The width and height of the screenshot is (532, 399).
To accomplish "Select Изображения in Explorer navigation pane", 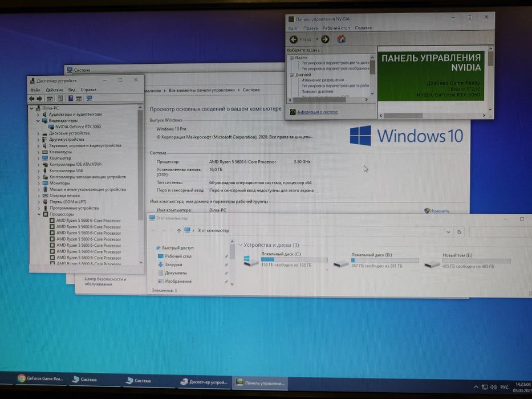I will click(x=178, y=282).
